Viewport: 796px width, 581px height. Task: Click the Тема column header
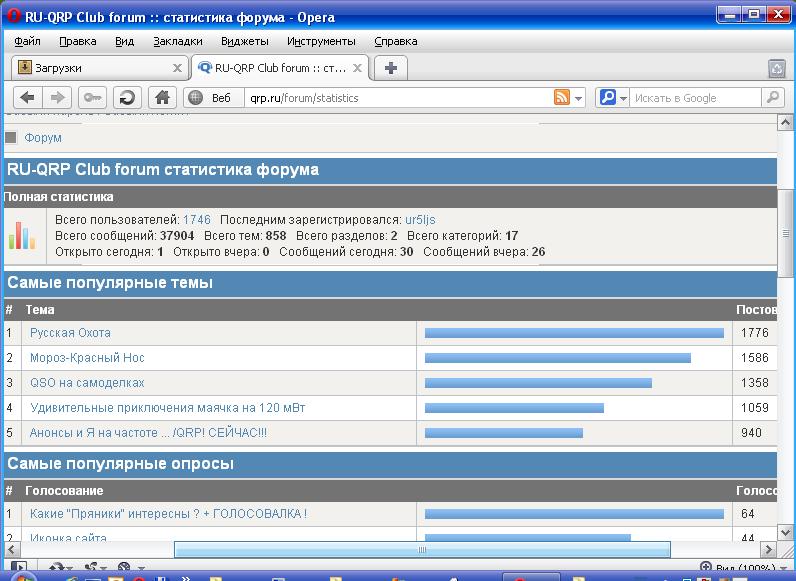[40, 310]
